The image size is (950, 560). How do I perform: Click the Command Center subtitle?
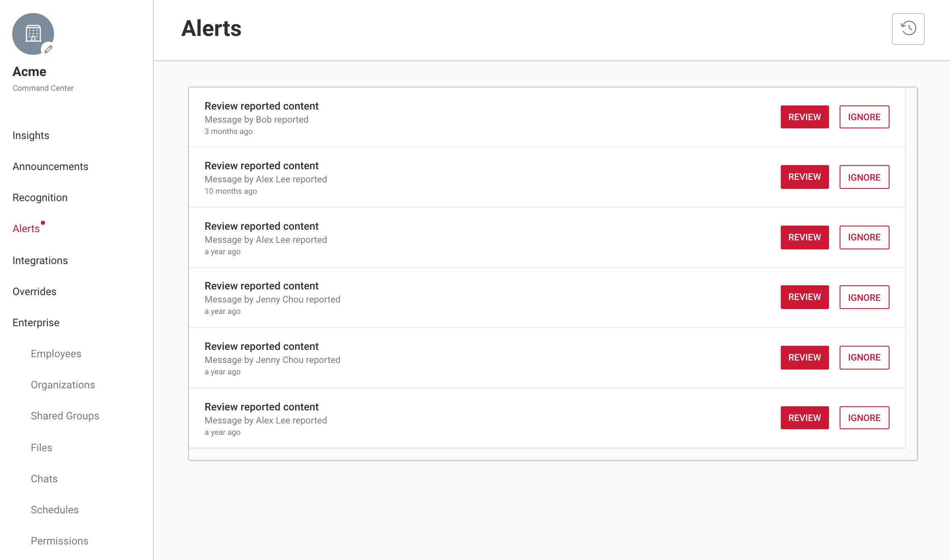coord(43,88)
